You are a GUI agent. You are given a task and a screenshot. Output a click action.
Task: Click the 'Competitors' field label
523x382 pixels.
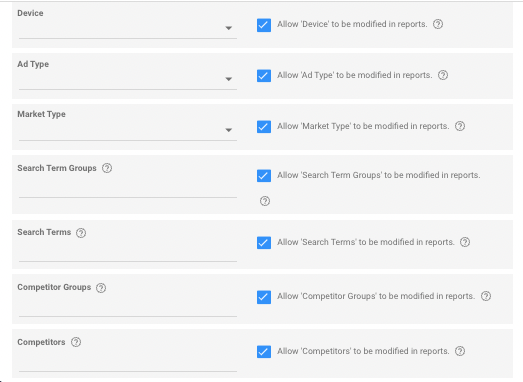(x=41, y=342)
